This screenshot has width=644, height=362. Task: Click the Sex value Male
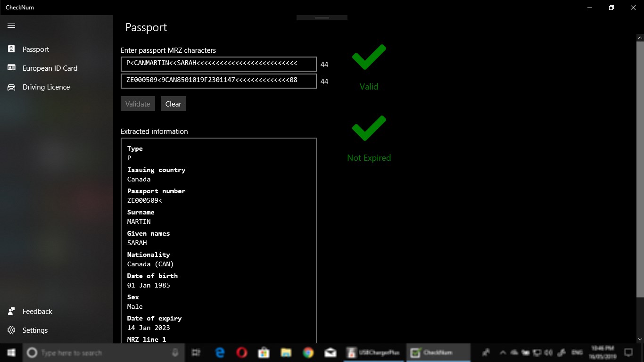click(x=135, y=306)
